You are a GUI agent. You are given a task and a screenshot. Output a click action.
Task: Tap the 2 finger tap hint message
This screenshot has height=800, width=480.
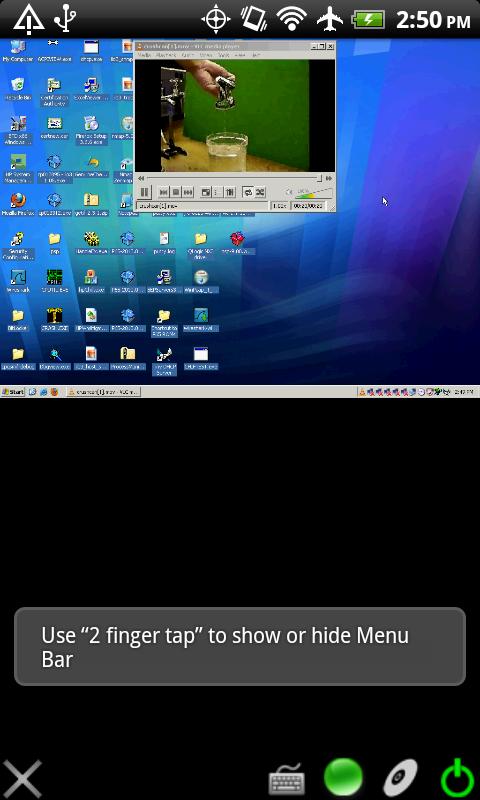point(240,646)
